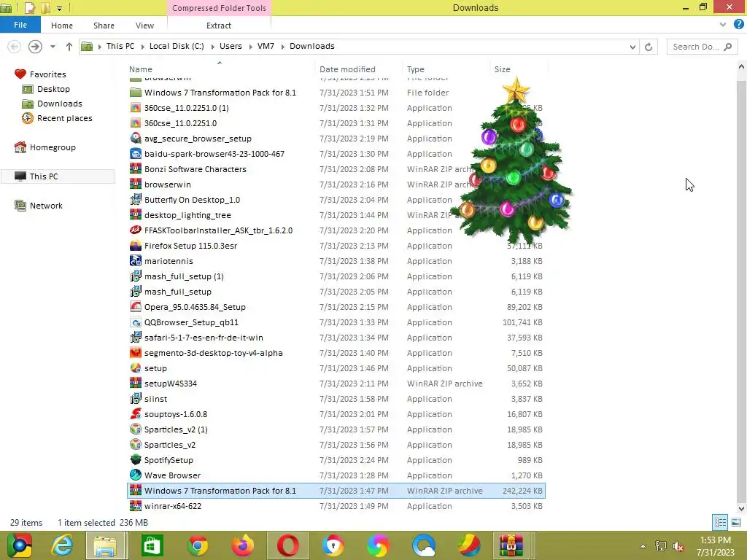The width and height of the screenshot is (747, 560).
Task: Click 'This PC' in the address bar
Action: (x=120, y=46)
